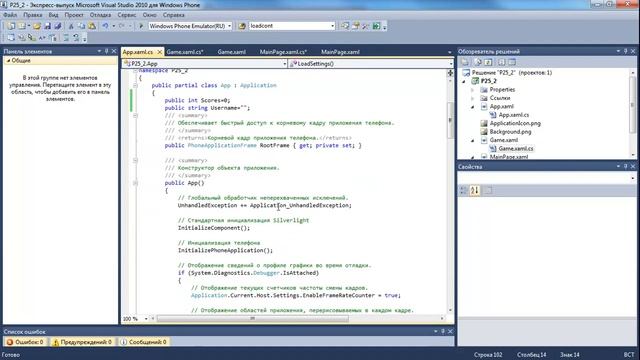This screenshot has height=360, width=640.
Task: Click Show All Files in Solution Explorer toolbar
Action: click(x=478, y=62)
